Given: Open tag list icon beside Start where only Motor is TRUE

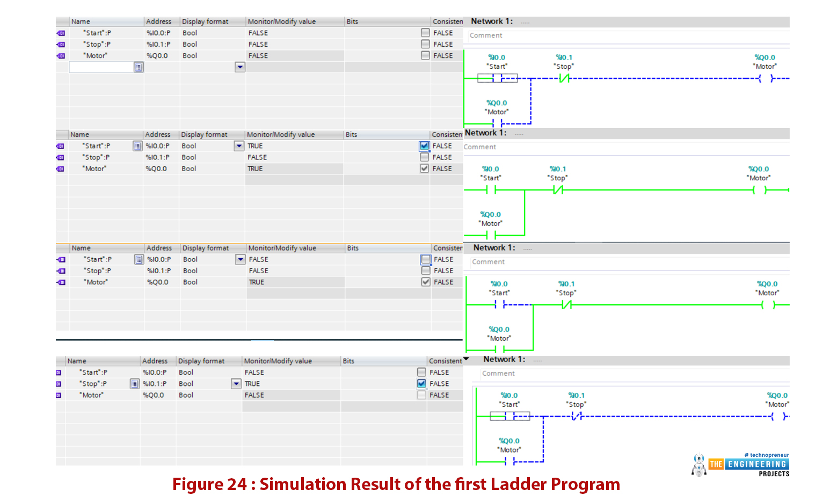Looking at the screenshot, I should tap(139, 259).
